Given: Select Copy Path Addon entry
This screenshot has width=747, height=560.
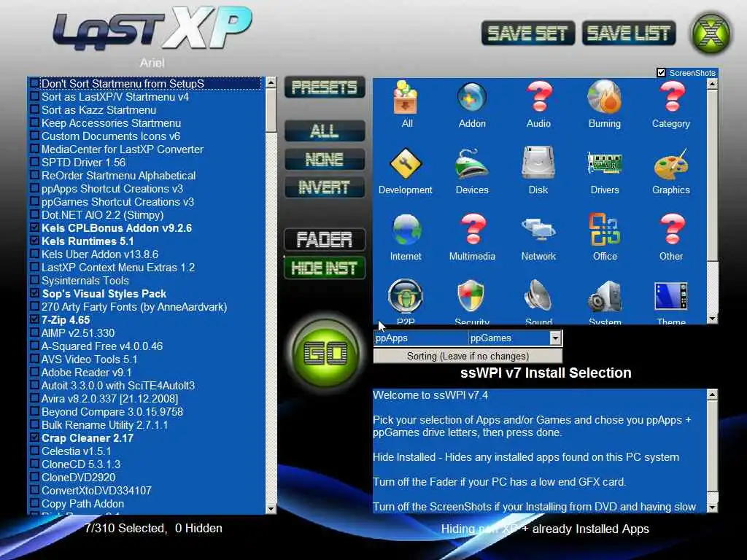Looking at the screenshot, I should pyautogui.click(x=82, y=503).
